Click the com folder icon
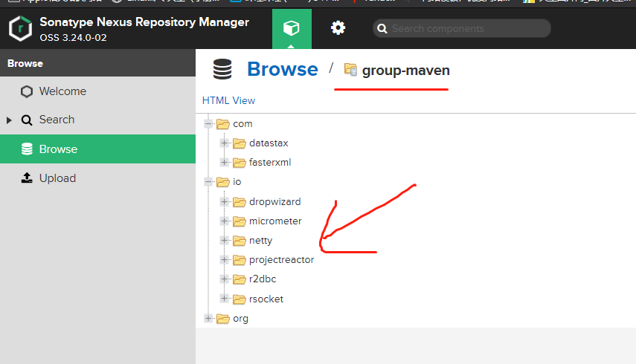 [223, 124]
